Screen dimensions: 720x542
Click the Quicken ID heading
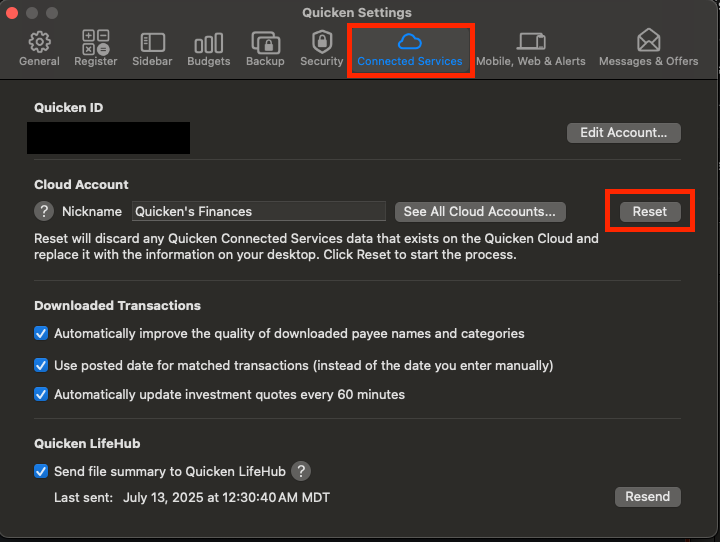(69, 107)
